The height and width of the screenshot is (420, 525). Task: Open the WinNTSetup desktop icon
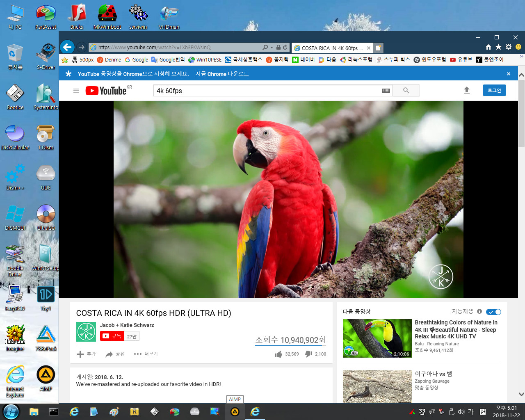pyautogui.click(x=46, y=258)
